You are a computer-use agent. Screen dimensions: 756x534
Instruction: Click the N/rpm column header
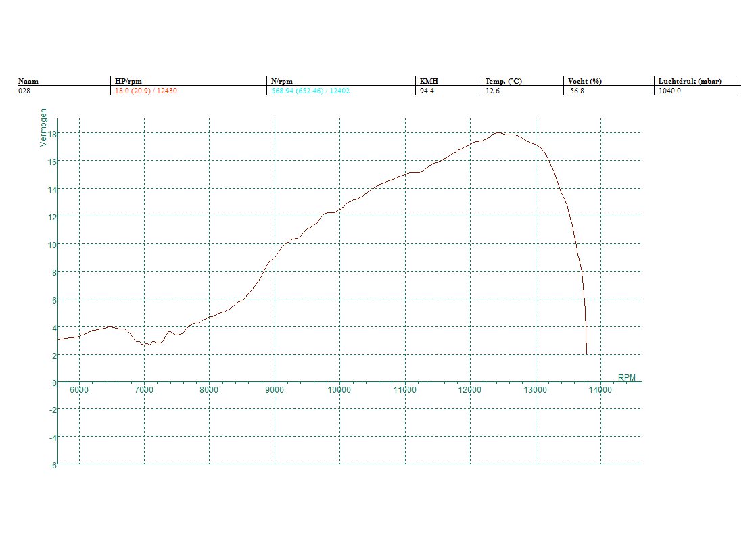282,81
